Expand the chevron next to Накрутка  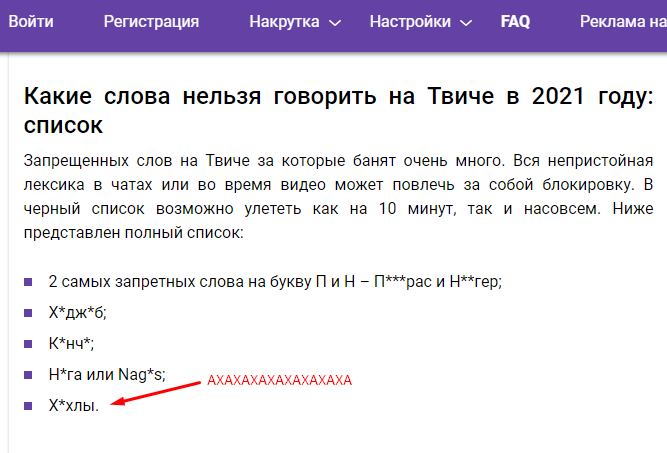click(x=335, y=22)
